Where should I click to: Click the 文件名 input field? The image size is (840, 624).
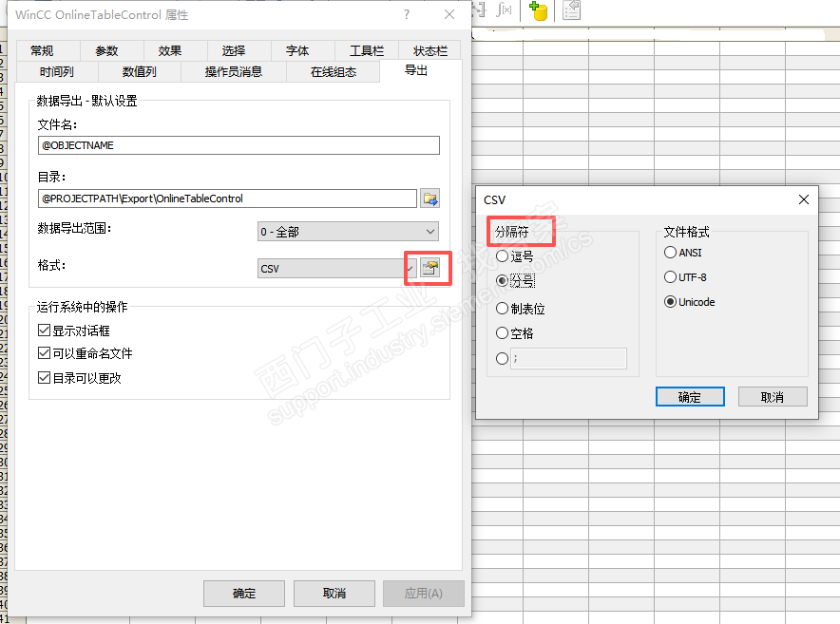[x=239, y=145]
